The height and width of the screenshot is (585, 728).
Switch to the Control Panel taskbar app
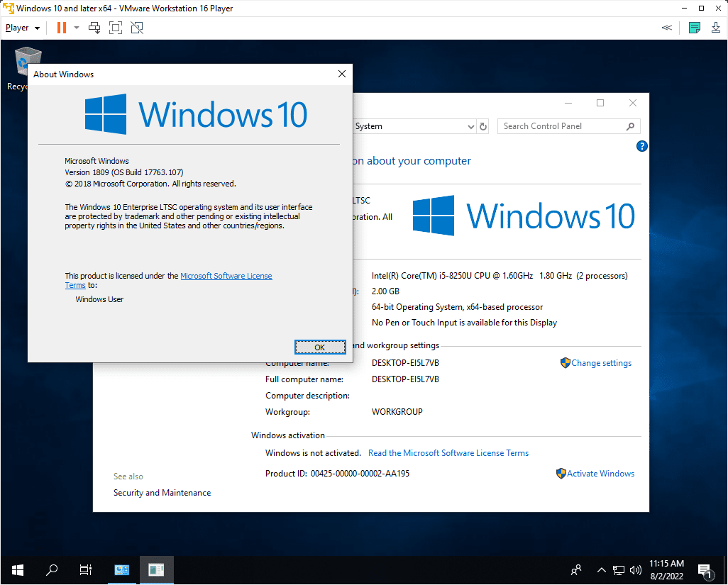coord(121,569)
